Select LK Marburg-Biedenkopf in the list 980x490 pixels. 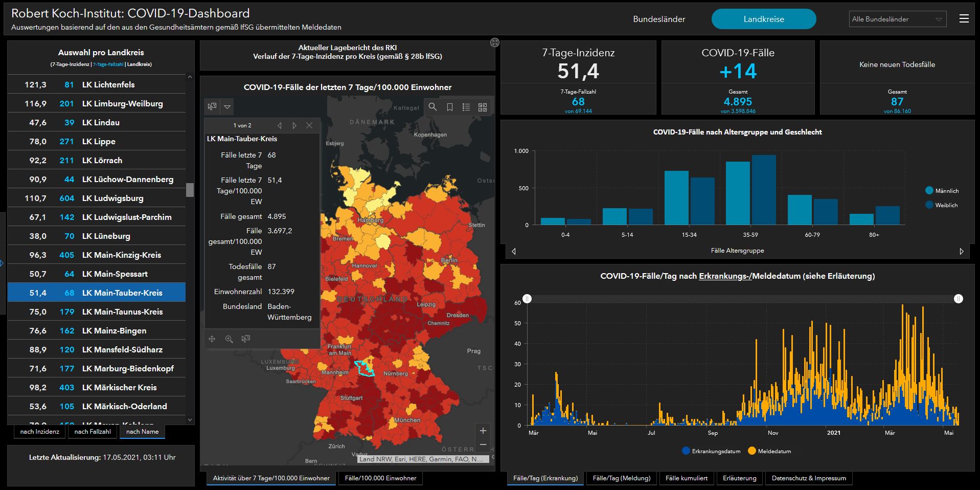pos(97,368)
